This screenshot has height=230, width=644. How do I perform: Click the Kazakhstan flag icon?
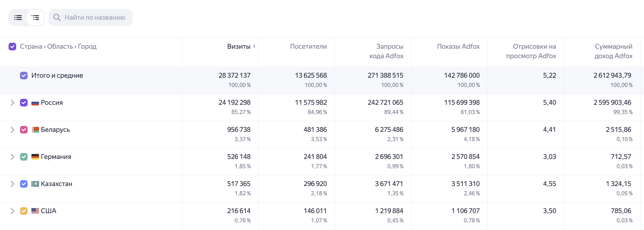tap(35, 184)
